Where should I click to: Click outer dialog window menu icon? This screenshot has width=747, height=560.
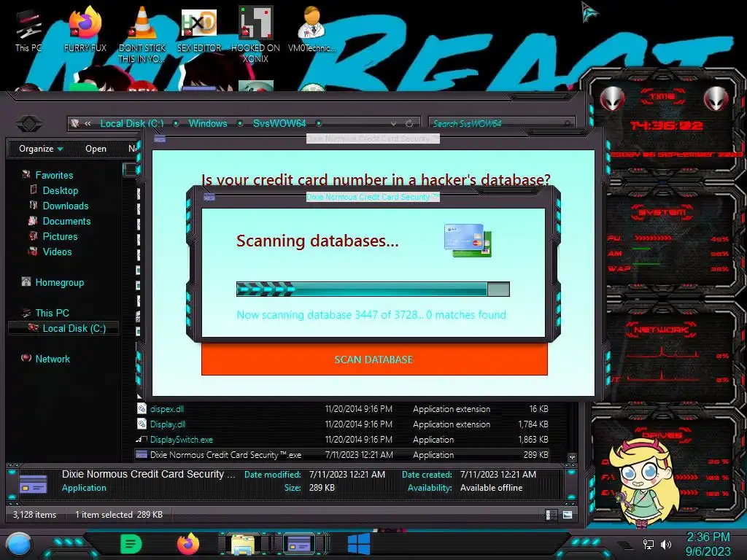click(x=160, y=139)
